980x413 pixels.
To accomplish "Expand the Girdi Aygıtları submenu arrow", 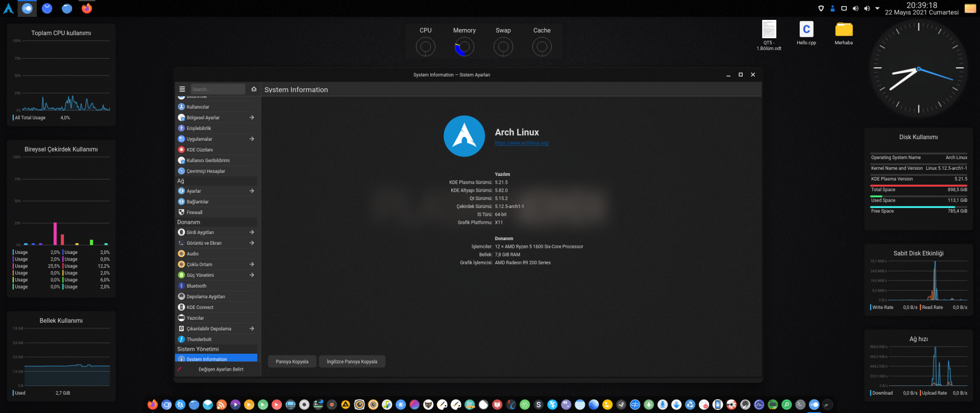I will pyautogui.click(x=252, y=233).
